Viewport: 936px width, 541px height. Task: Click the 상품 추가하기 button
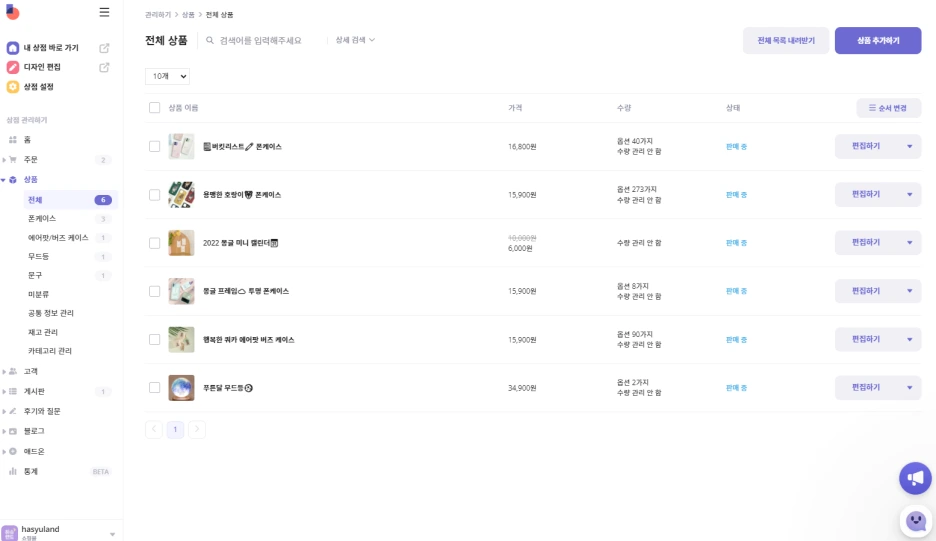tap(878, 41)
